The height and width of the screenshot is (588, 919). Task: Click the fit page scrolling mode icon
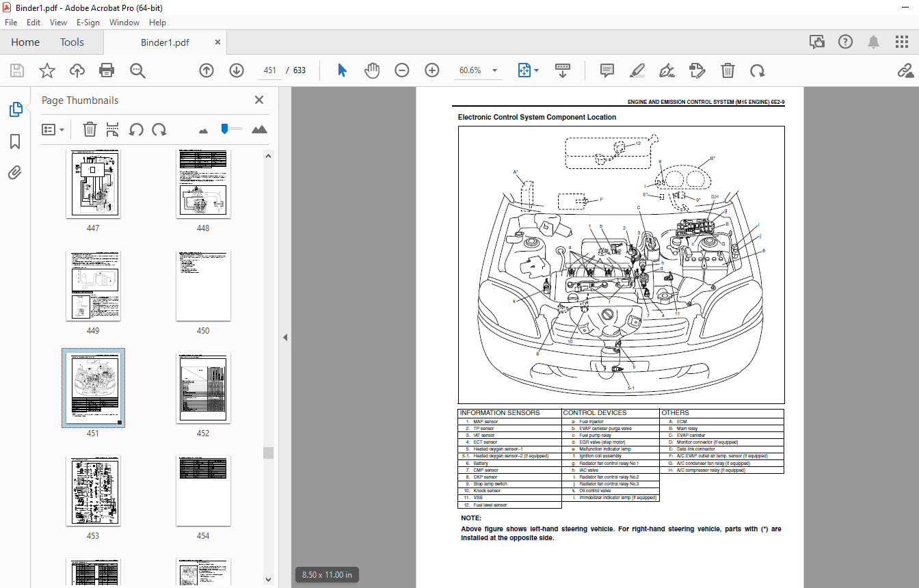(x=524, y=70)
